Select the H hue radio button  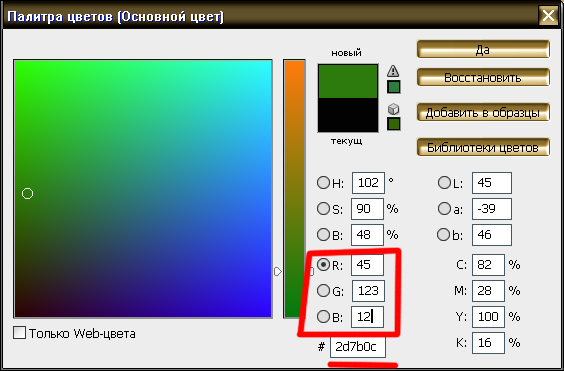pos(323,182)
